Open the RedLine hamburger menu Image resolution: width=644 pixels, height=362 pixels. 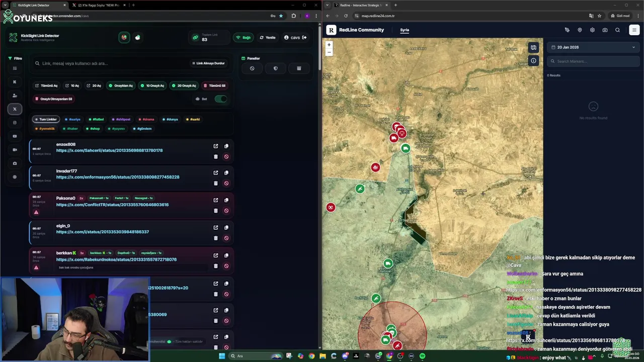[x=634, y=30]
